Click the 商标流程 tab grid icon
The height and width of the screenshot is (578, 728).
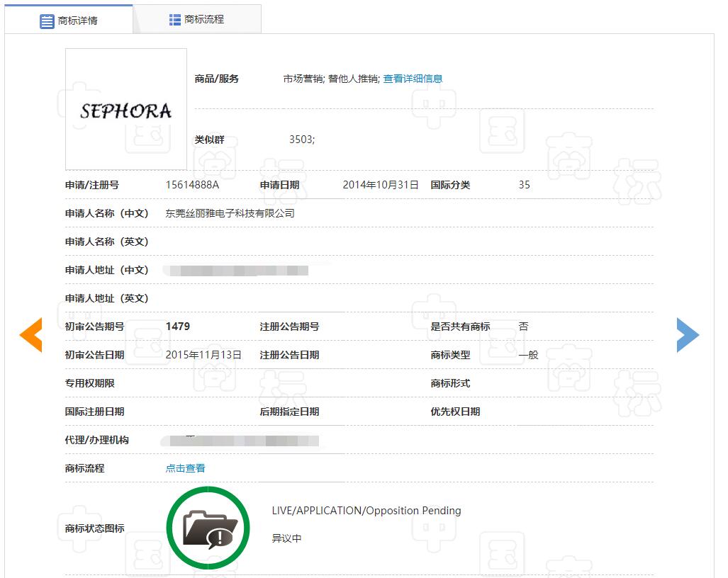pos(174,20)
